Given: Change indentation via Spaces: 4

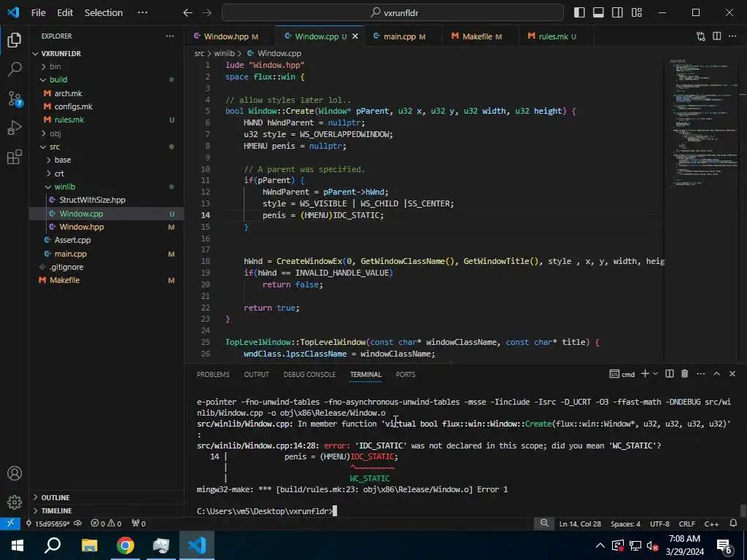Looking at the screenshot, I should pyautogui.click(x=625, y=524).
